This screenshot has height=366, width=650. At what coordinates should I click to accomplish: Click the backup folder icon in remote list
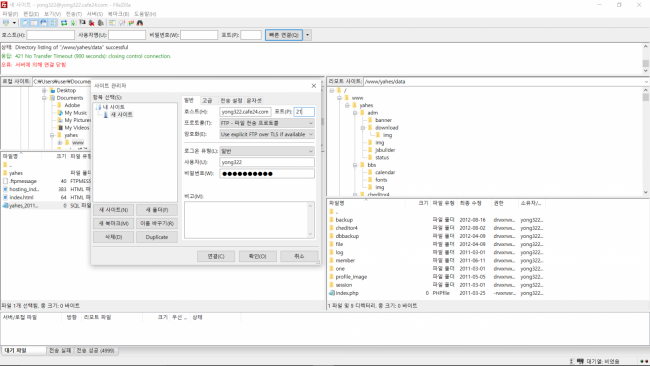click(332, 220)
